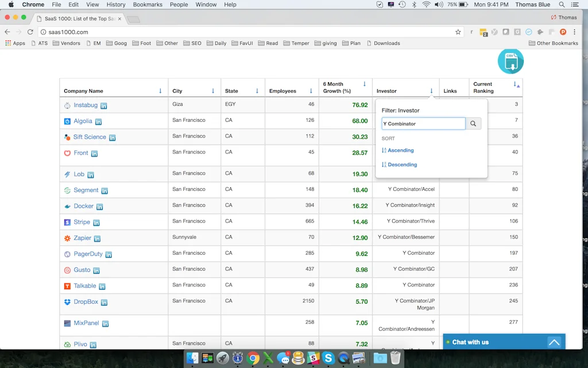Expand the Chat with us panel chevron

tap(554, 342)
